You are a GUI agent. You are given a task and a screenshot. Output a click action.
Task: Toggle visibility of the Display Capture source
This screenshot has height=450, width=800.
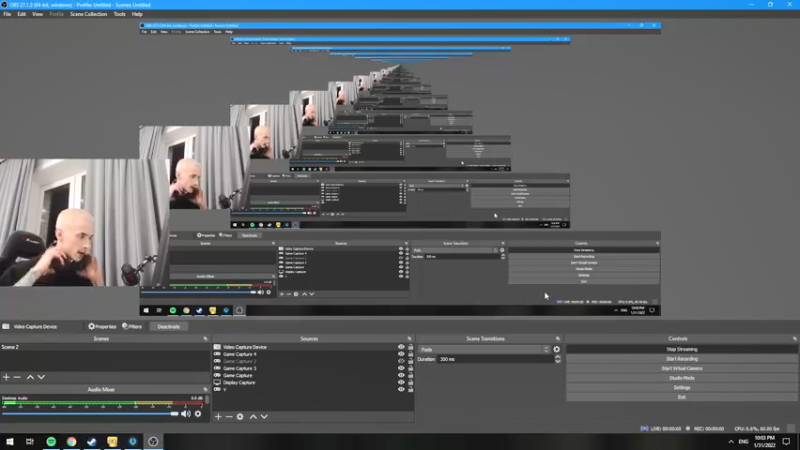(x=401, y=383)
